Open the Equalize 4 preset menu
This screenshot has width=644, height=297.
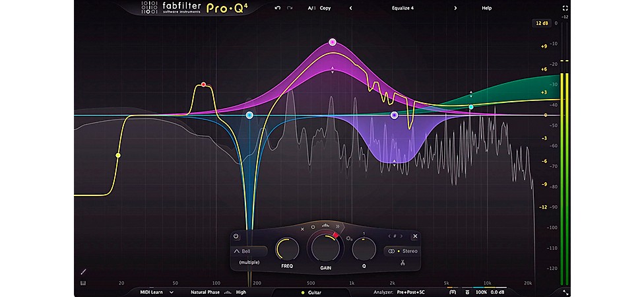coord(402,8)
